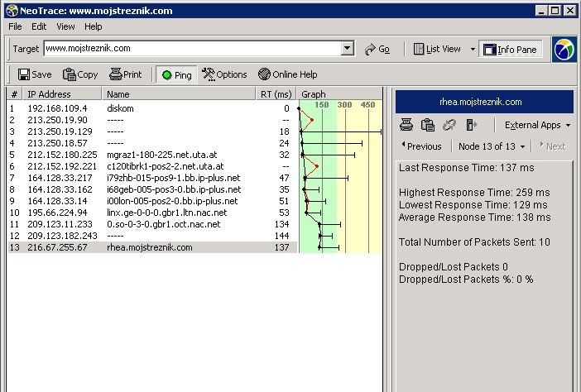Click the info pane print icon
The image size is (581, 392).
[x=406, y=125]
